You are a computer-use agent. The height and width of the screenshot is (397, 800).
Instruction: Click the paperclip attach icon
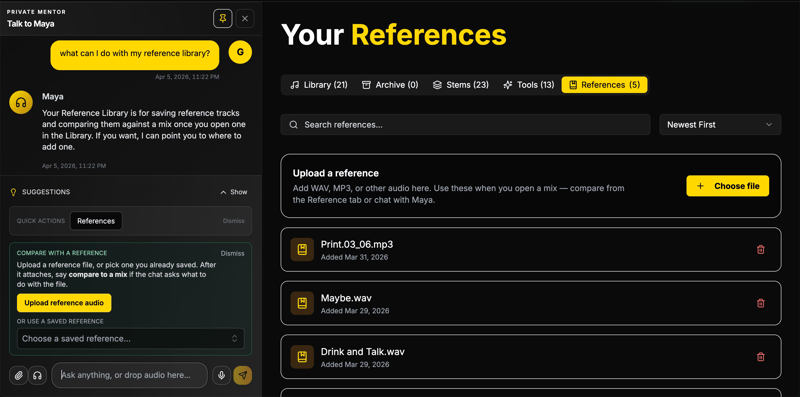tap(18, 376)
